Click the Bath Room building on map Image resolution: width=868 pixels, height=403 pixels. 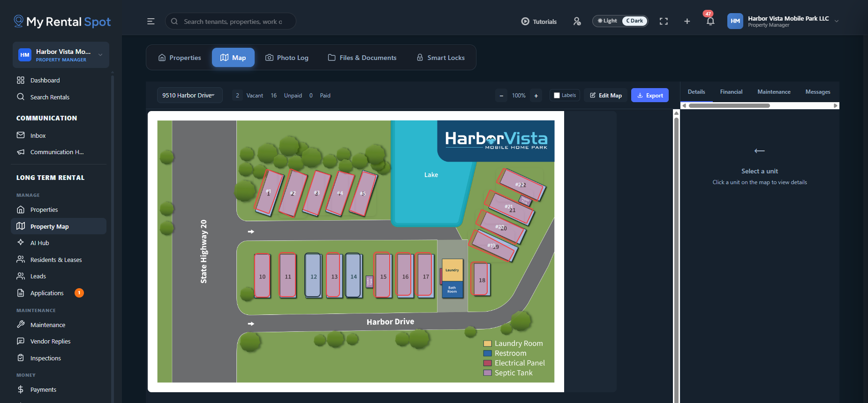point(453,290)
